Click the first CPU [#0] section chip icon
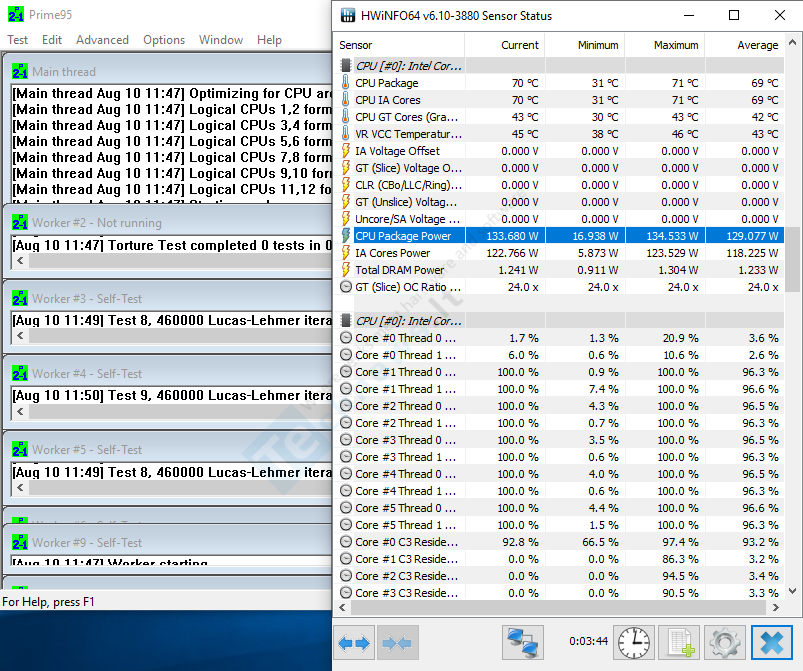The image size is (803, 671). coord(346,66)
